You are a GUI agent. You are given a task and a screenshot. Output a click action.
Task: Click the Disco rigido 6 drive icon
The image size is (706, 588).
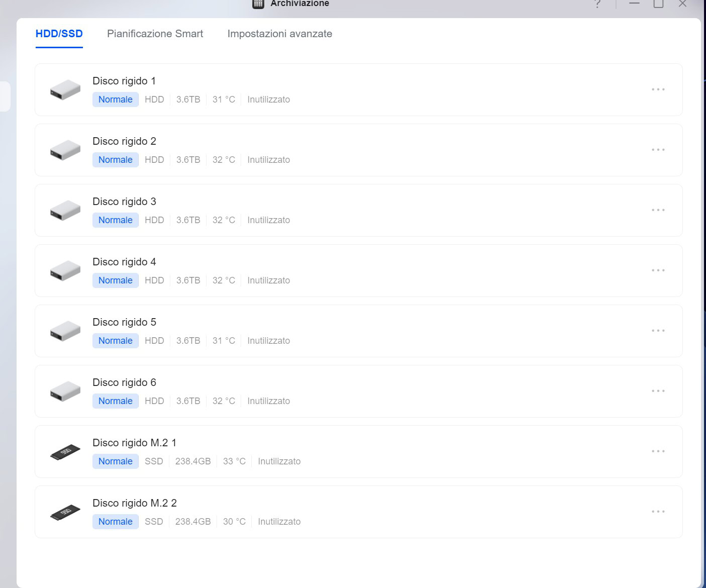(x=65, y=391)
